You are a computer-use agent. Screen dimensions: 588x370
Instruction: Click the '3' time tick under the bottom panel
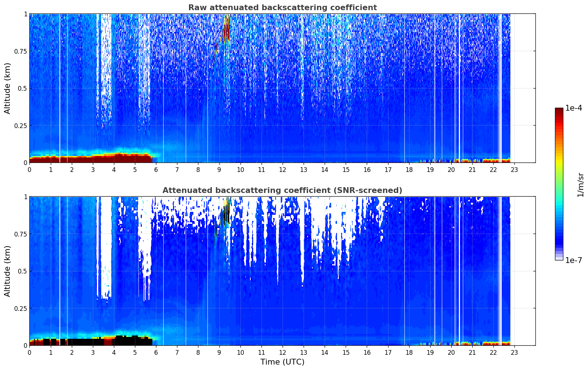tap(93, 352)
